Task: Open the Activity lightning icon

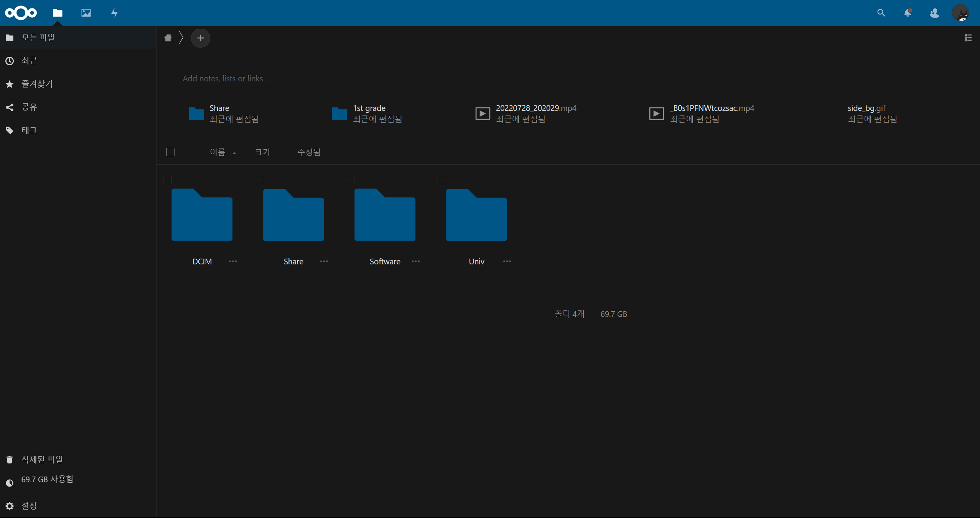Action: tap(114, 13)
